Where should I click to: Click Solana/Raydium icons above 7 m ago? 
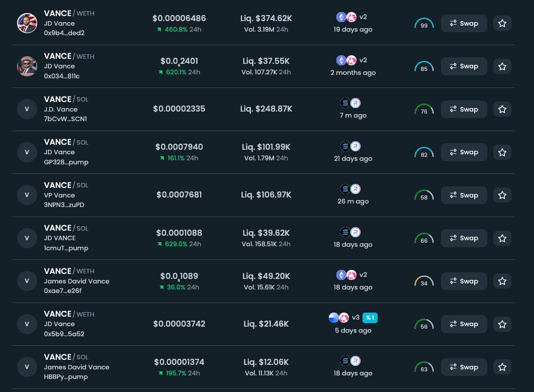tap(350, 103)
